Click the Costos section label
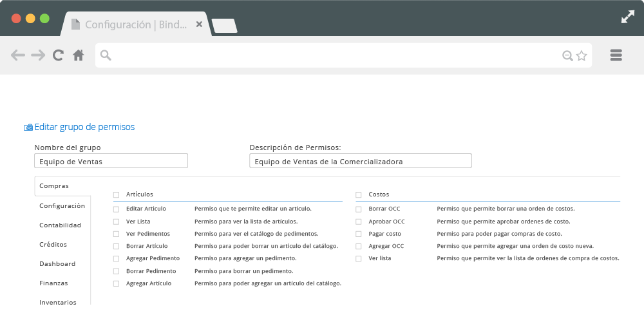 [x=379, y=194]
